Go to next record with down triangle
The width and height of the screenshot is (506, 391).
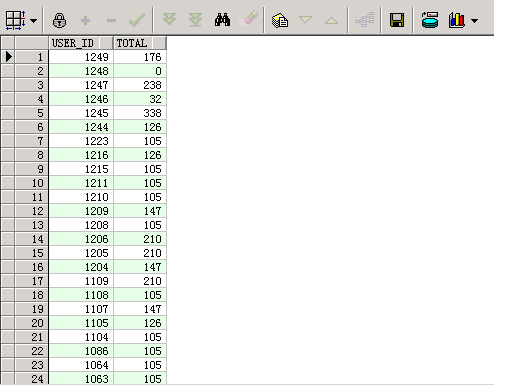point(305,20)
